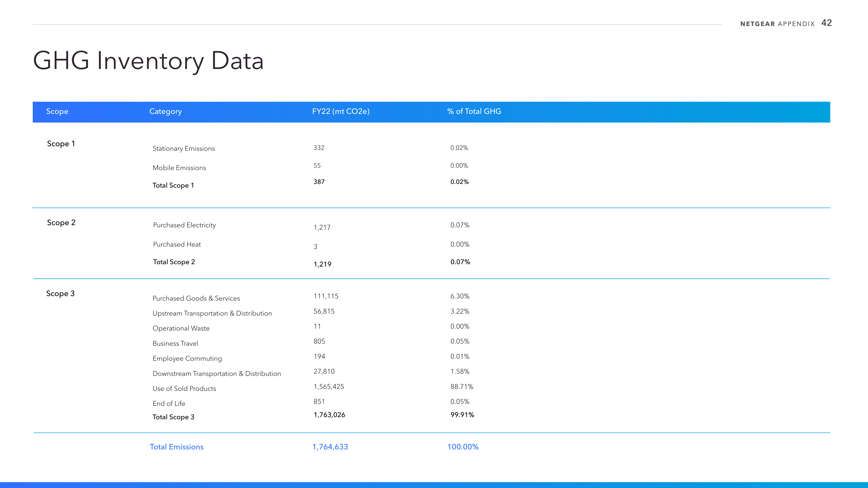Click 'Mobile Emissions' category

pos(179,168)
